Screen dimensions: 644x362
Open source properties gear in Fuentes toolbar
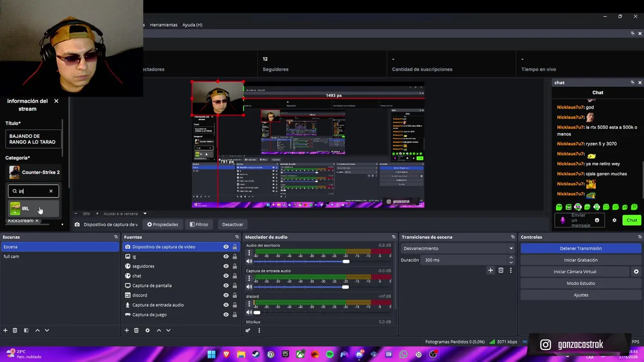pos(147,330)
